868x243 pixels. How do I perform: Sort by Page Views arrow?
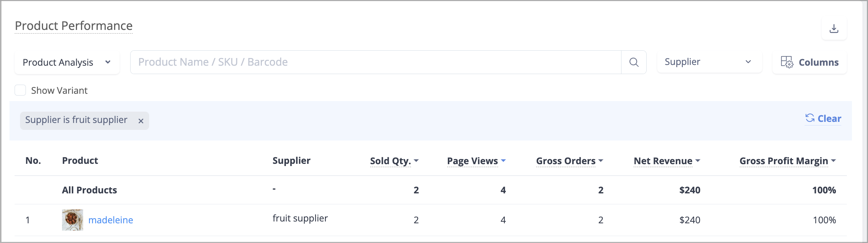(504, 161)
